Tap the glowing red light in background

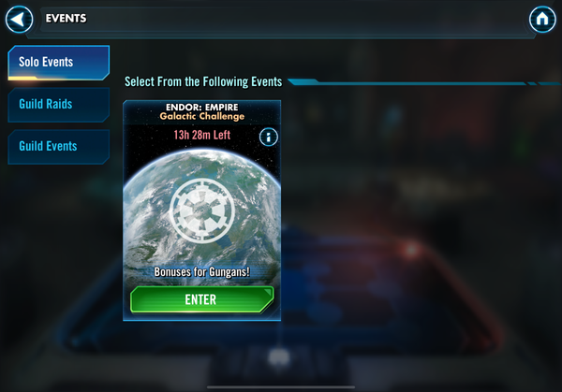pos(411,250)
